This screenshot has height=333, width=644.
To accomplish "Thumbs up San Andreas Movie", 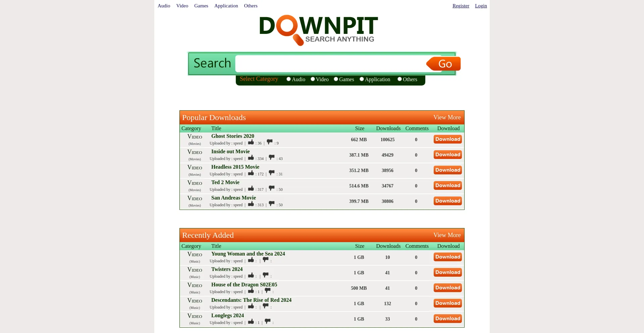I will pos(251,204).
